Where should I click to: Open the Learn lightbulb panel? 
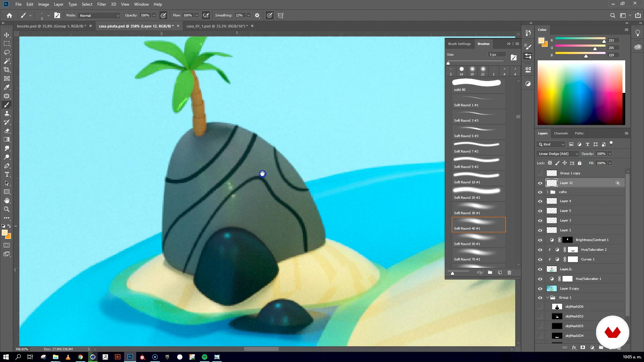pos(638,33)
